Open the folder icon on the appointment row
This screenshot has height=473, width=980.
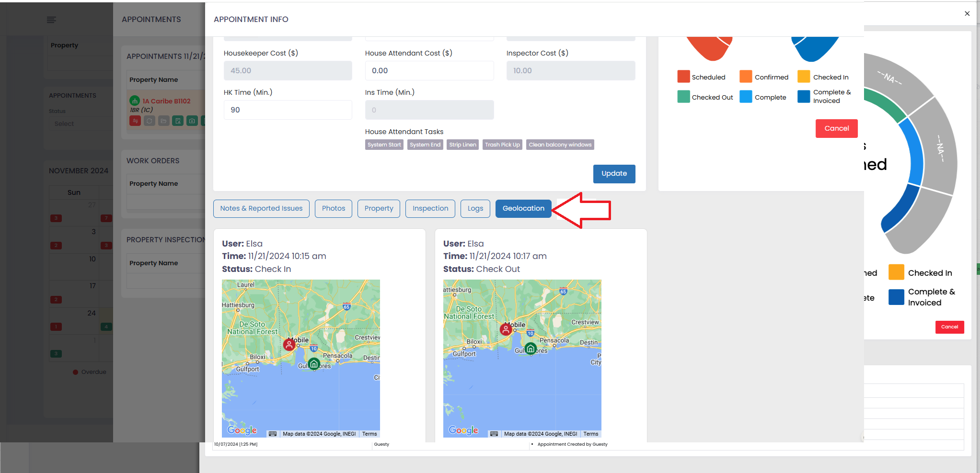(163, 121)
